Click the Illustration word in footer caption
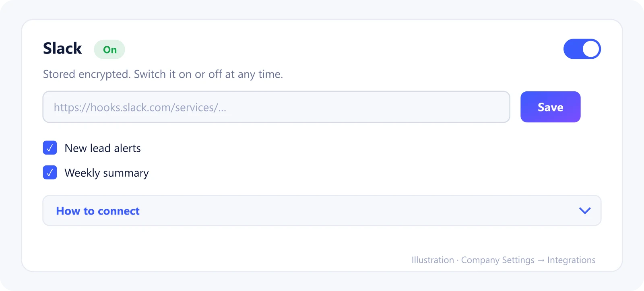644x291 pixels. pyautogui.click(x=433, y=260)
